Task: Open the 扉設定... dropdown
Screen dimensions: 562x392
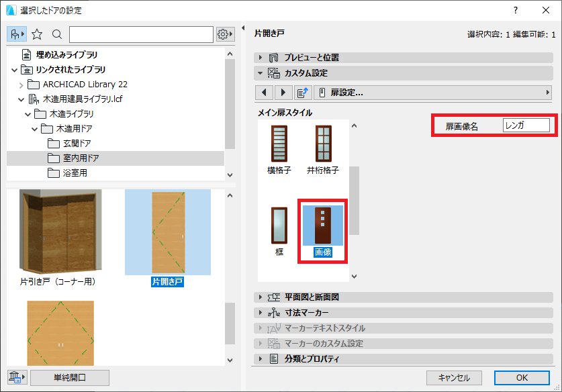Action: [432, 93]
